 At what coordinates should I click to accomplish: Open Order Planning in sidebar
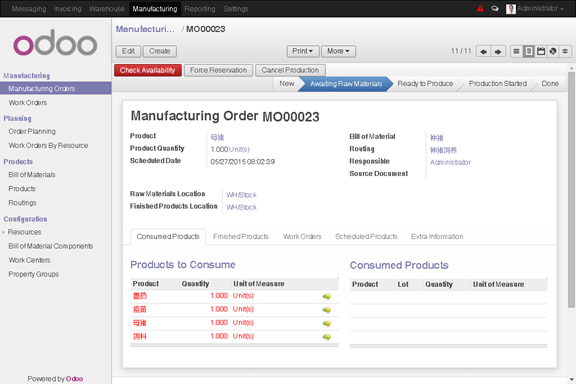point(32,132)
